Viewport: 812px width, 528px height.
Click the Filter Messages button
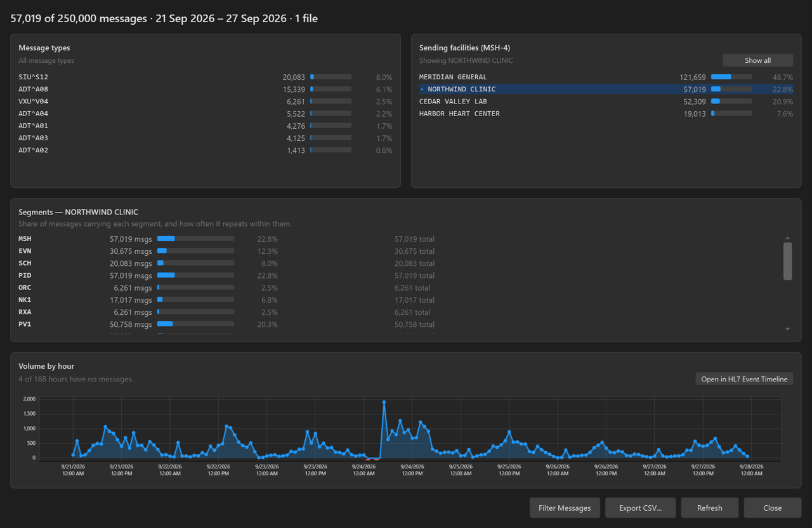click(x=565, y=508)
